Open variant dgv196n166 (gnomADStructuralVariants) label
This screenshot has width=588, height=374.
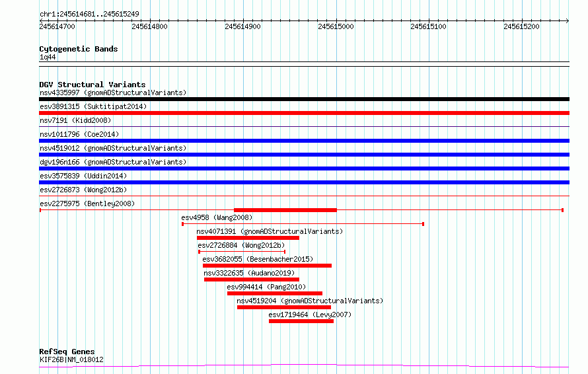pyautogui.click(x=113, y=162)
